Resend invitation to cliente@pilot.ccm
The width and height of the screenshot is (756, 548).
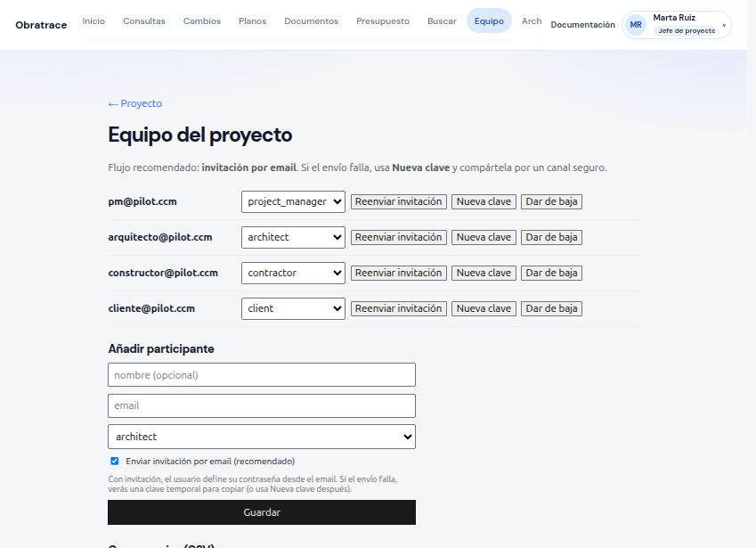(x=399, y=308)
